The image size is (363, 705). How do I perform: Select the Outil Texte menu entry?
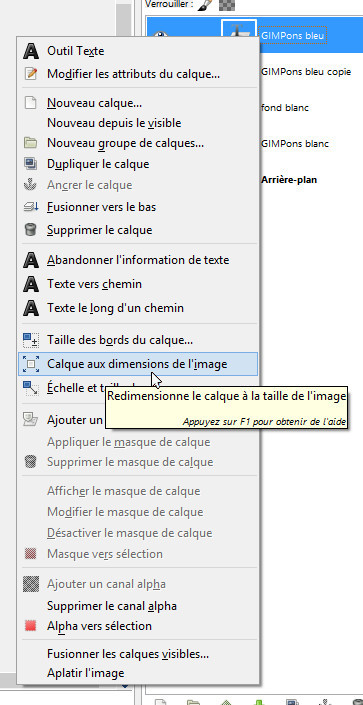pyautogui.click(x=138, y=51)
